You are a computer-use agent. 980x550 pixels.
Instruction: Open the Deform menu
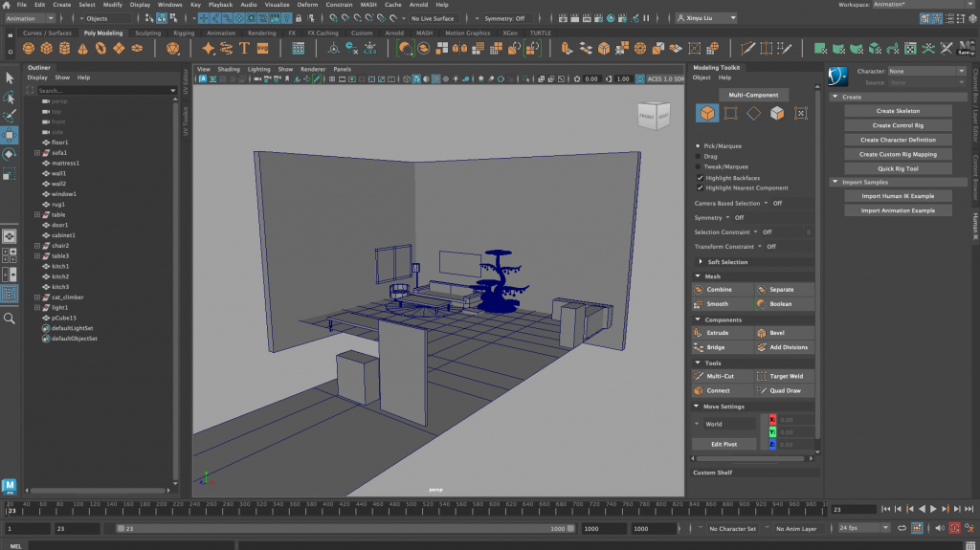click(x=306, y=5)
